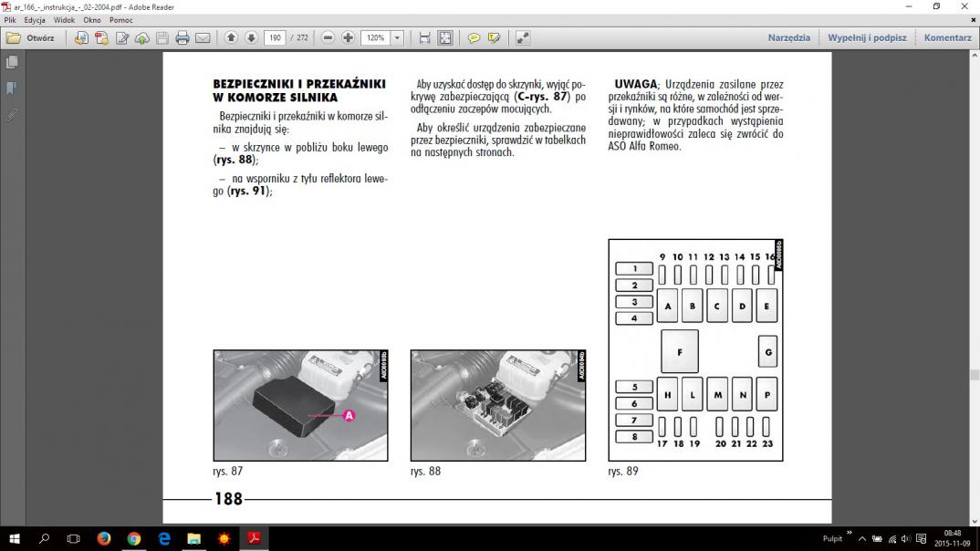980x551 pixels.
Task: Expand Pulpit toolbar double chevron
Action: 850,533
